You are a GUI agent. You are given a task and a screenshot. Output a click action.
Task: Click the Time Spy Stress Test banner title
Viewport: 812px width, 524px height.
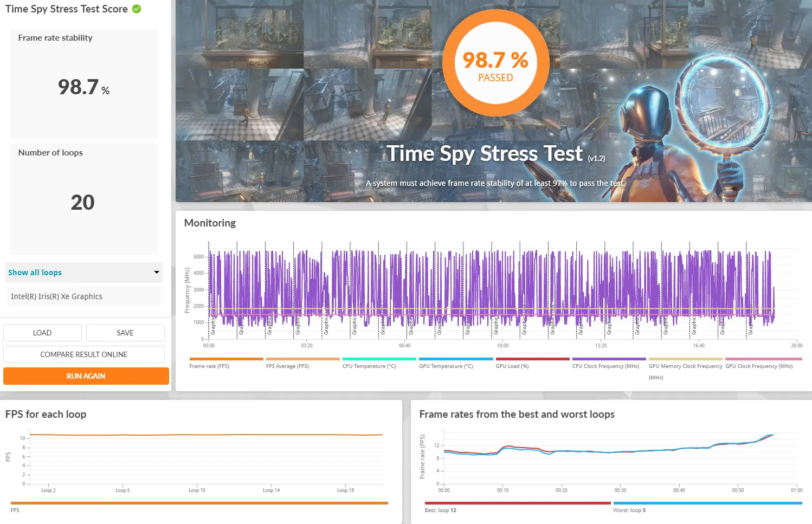click(485, 153)
